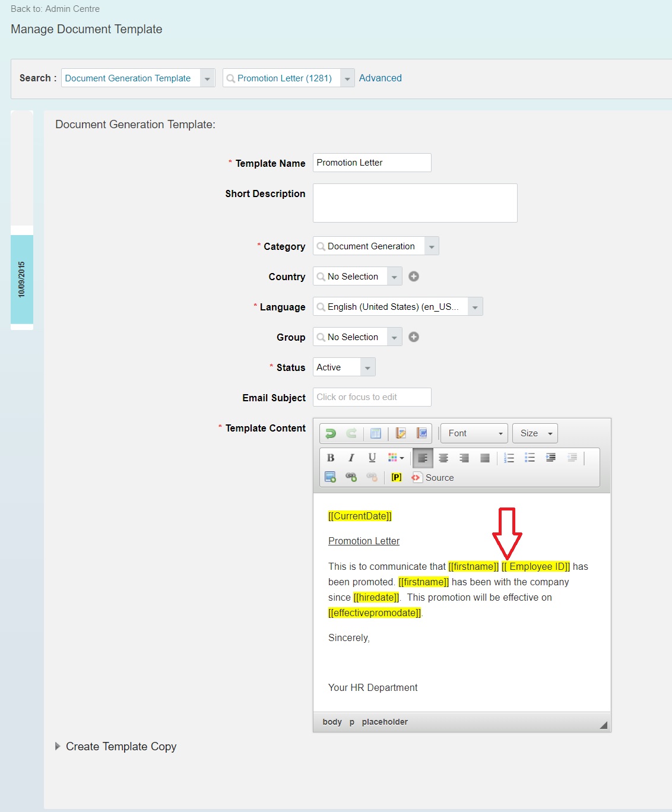Screen dimensions: 672x812
Task: Toggle italic formatting
Action: [351, 458]
